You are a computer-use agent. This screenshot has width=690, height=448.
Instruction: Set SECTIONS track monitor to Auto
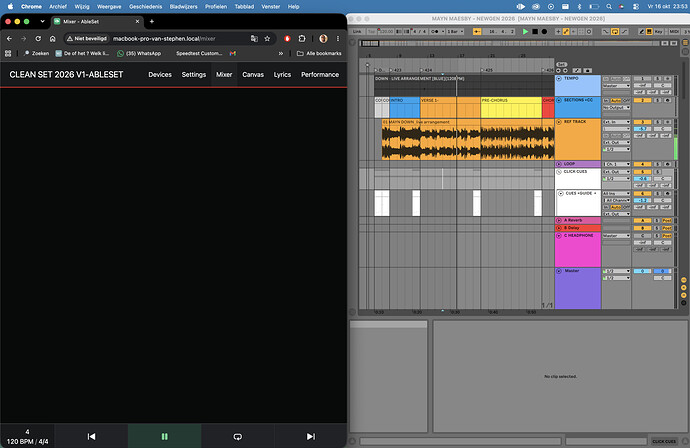pos(616,100)
